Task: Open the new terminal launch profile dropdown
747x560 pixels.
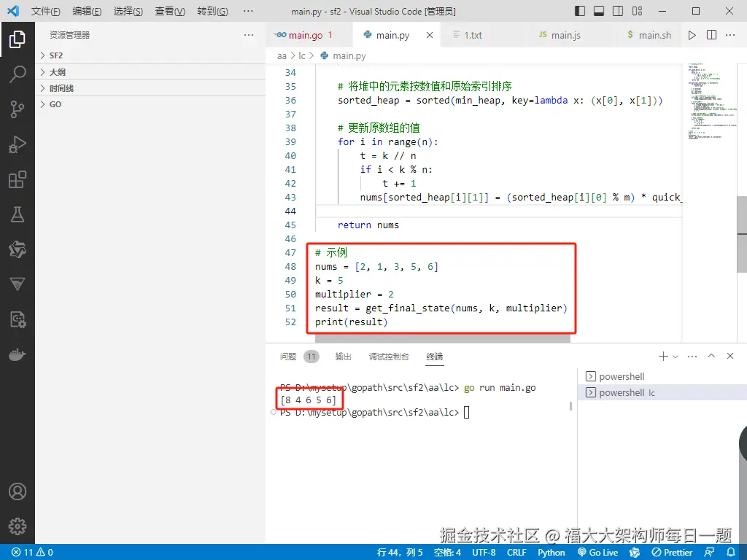Action: (x=676, y=356)
